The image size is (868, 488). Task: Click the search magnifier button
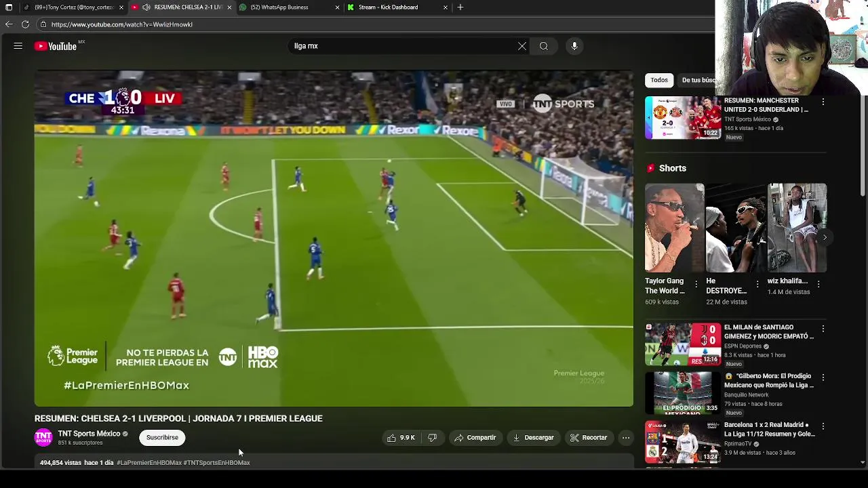(x=544, y=46)
